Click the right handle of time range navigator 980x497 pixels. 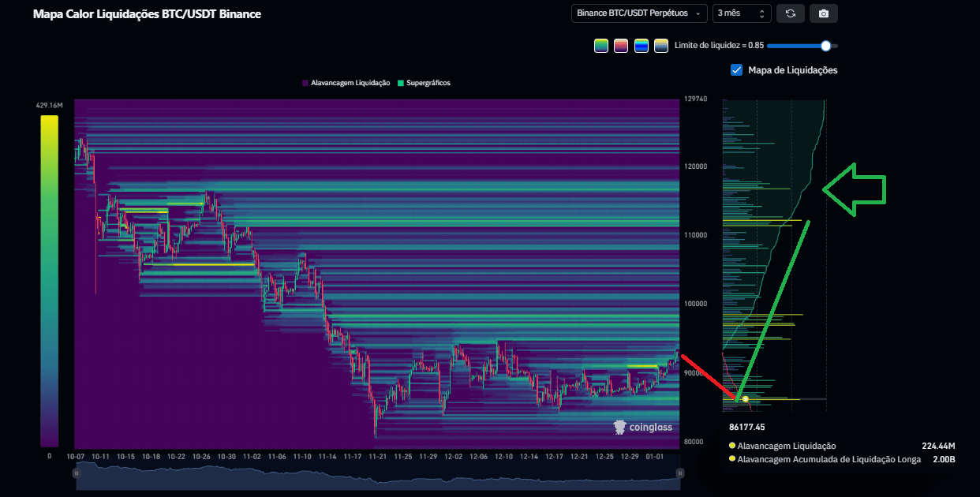[x=679, y=473]
